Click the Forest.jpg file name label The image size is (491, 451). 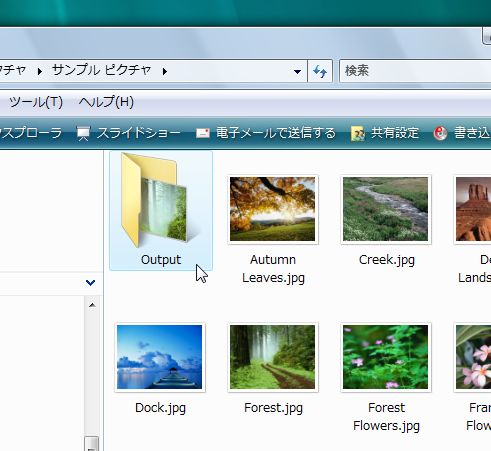click(273, 408)
